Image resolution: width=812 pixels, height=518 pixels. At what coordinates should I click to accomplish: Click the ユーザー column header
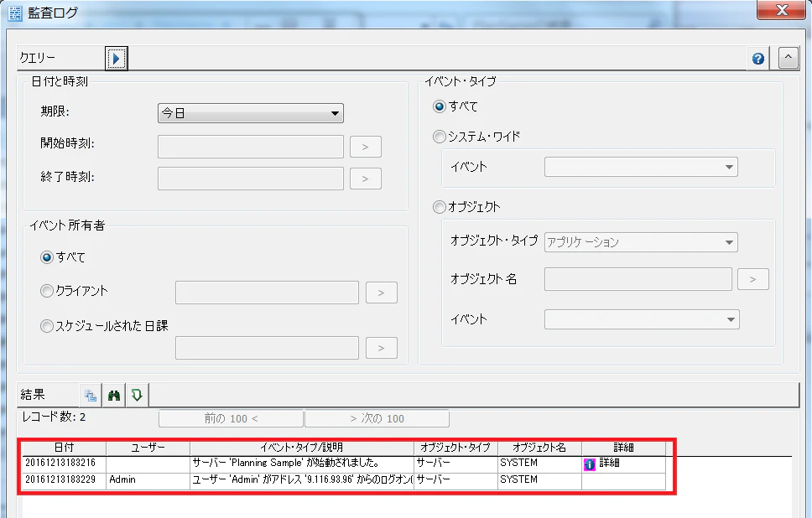pyautogui.click(x=148, y=448)
